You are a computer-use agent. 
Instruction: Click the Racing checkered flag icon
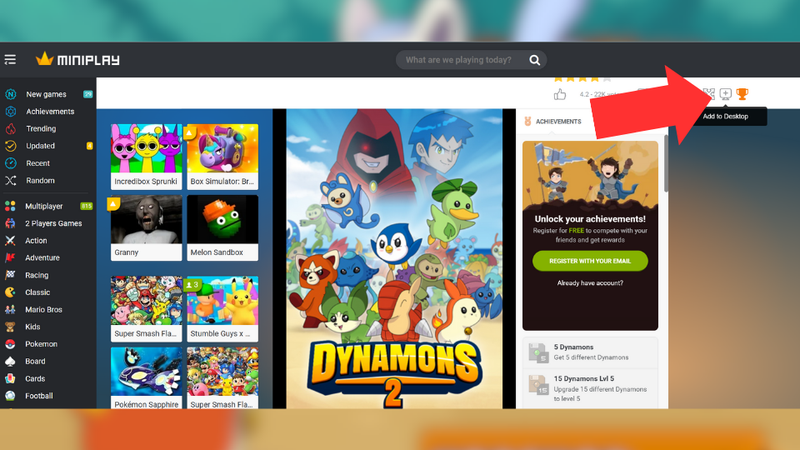coord(10,275)
